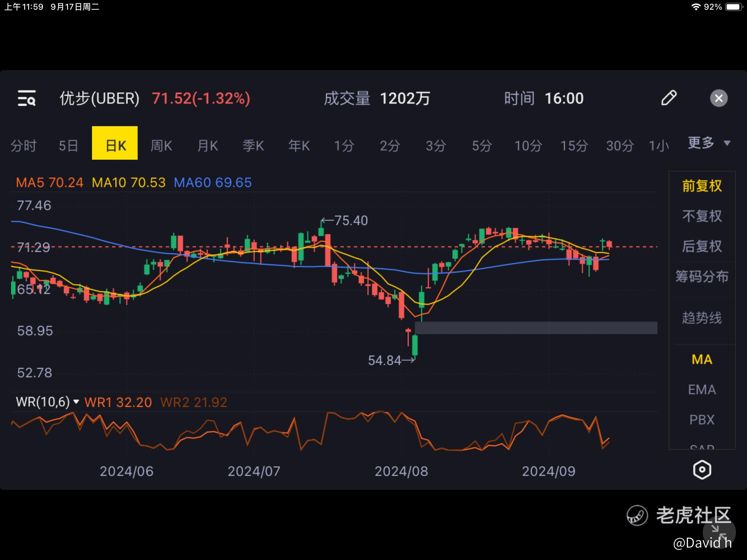747x560 pixels.
Task: Switch to 季K quarterly chart tab
Action: pyautogui.click(x=253, y=146)
